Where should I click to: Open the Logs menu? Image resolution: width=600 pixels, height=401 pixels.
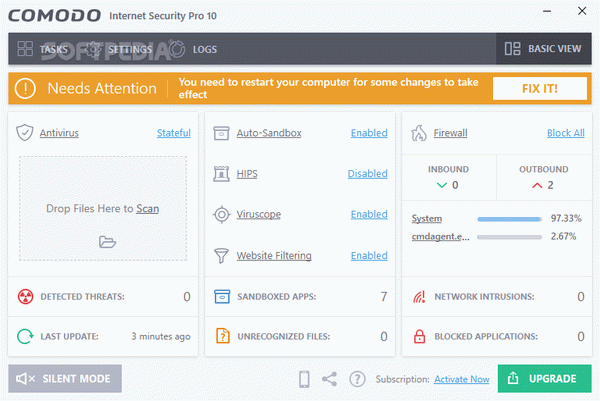205,49
